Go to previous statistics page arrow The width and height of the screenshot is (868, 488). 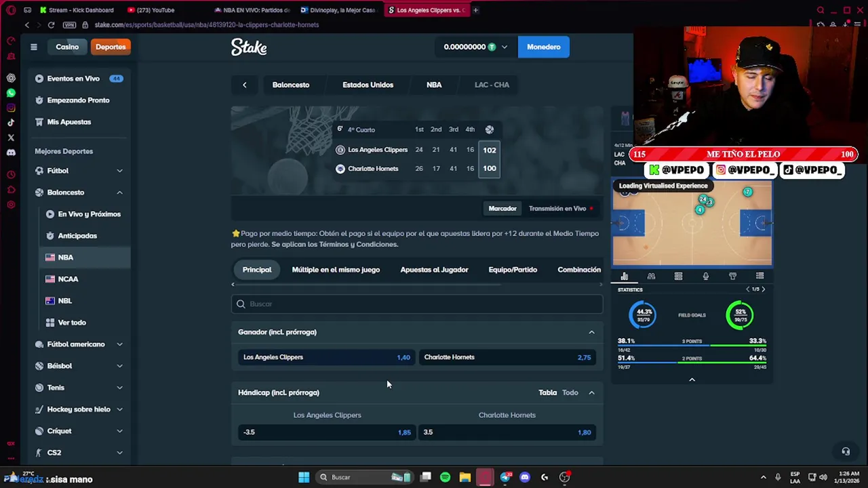coord(747,289)
